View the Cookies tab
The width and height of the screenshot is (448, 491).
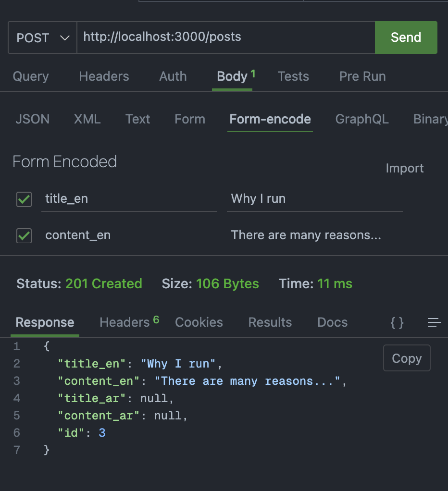point(199,322)
